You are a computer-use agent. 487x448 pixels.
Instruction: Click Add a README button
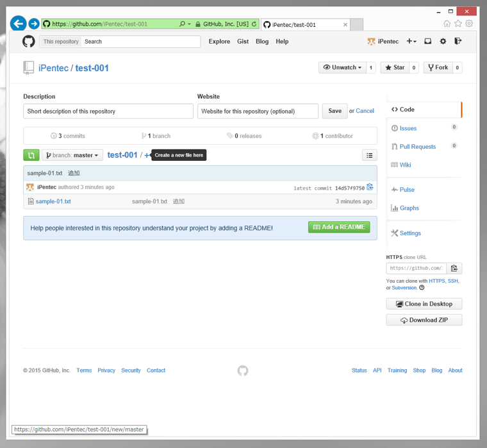click(x=339, y=227)
